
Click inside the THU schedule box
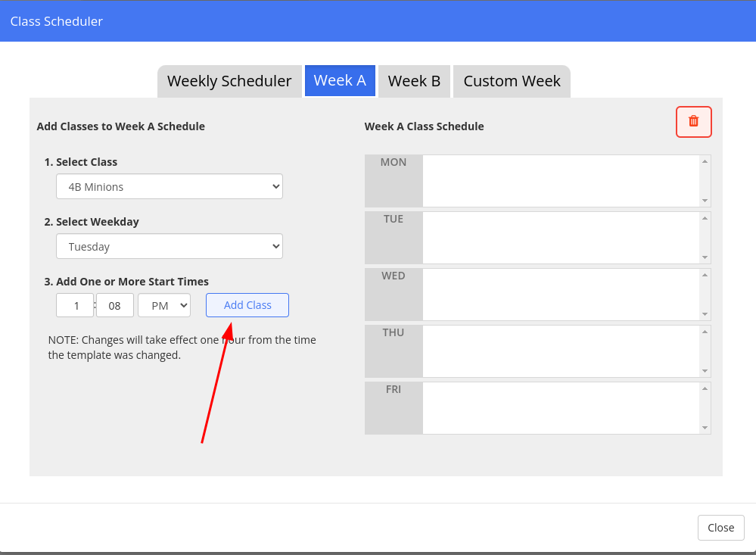(x=562, y=351)
